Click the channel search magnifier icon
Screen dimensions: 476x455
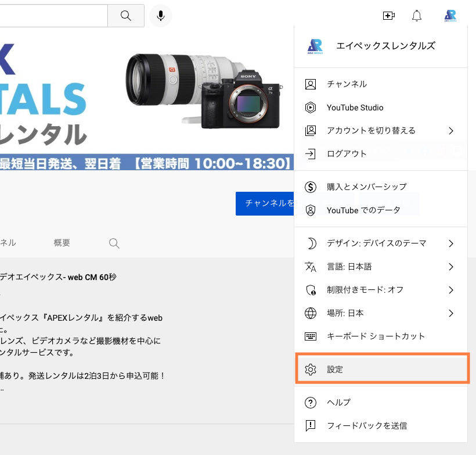click(114, 243)
